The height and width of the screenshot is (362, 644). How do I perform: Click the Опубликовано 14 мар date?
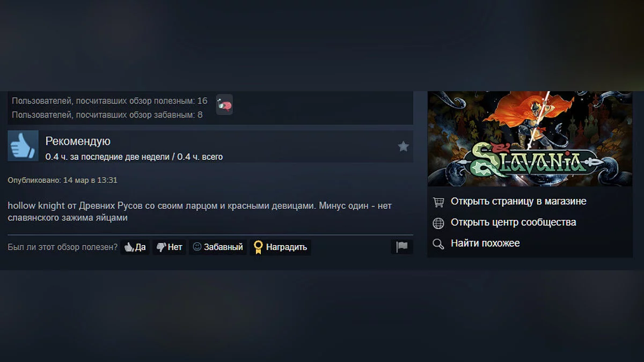pyautogui.click(x=62, y=180)
